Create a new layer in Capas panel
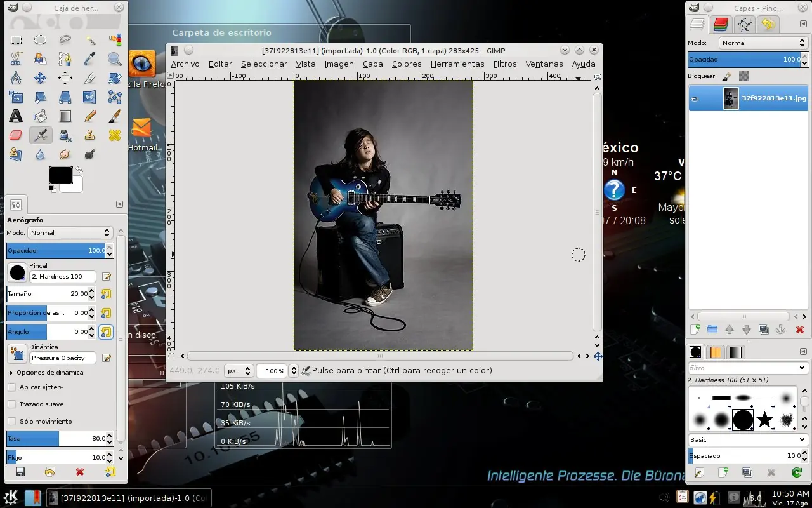Image resolution: width=812 pixels, height=508 pixels. point(695,330)
